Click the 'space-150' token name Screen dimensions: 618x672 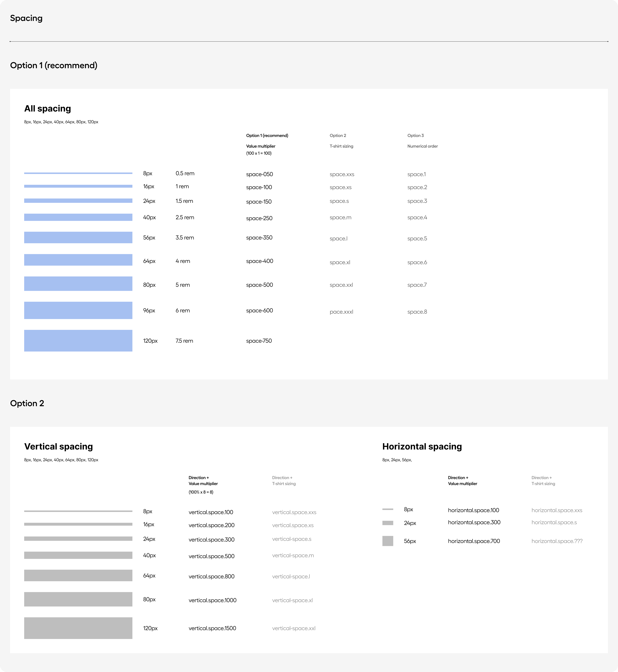coord(259,202)
